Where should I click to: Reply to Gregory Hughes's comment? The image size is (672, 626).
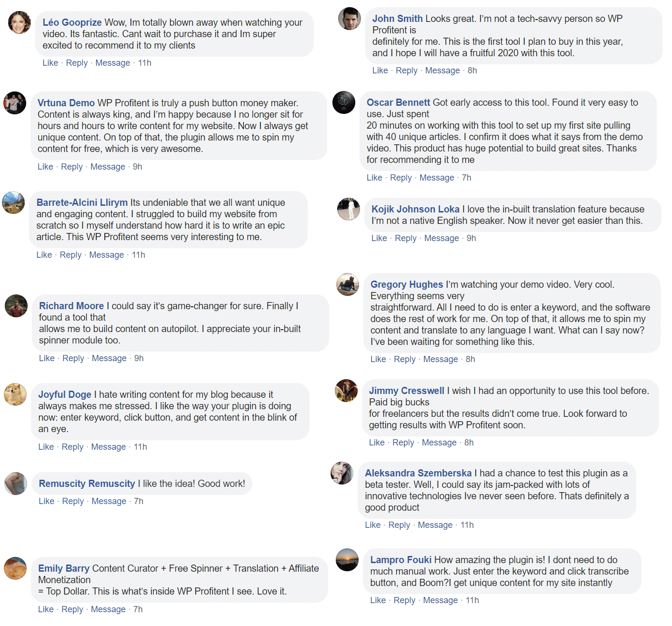405,359
